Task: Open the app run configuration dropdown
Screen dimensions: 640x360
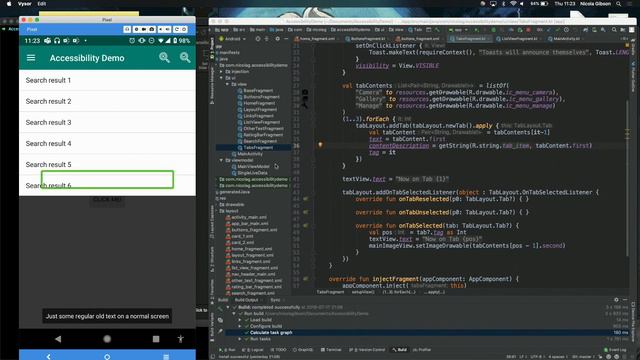Action: (x=458, y=30)
